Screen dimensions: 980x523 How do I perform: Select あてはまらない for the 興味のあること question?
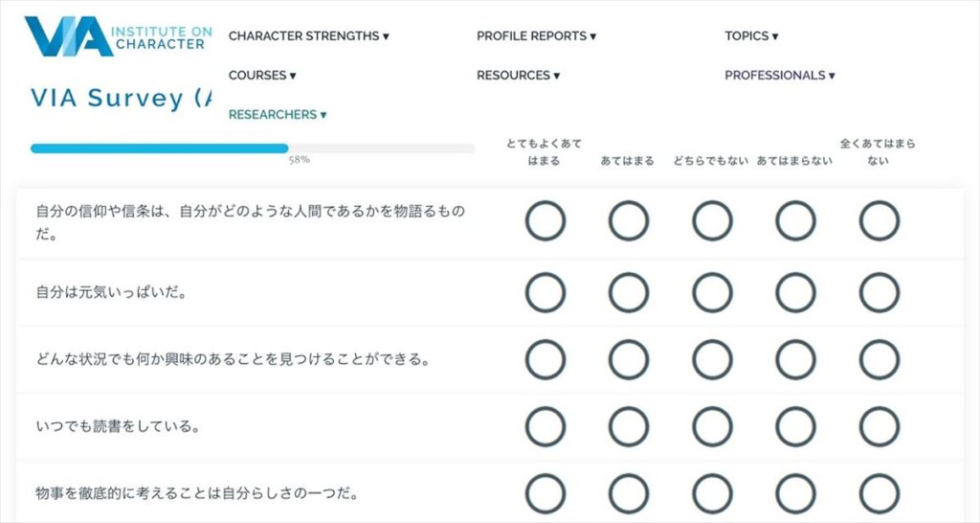pos(795,360)
